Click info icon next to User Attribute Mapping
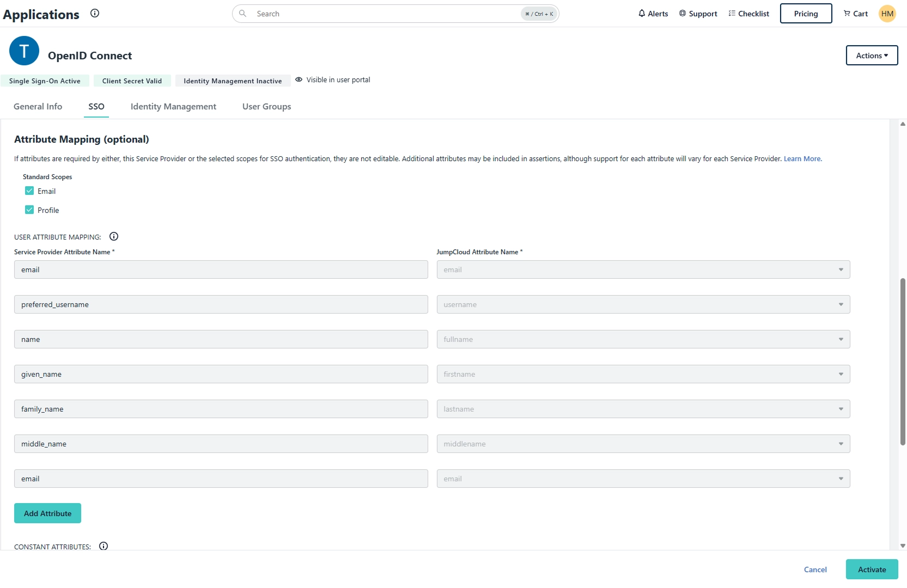The width and height of the screenshot is (907, 588). pyautogui.click(x=114, y=236)
